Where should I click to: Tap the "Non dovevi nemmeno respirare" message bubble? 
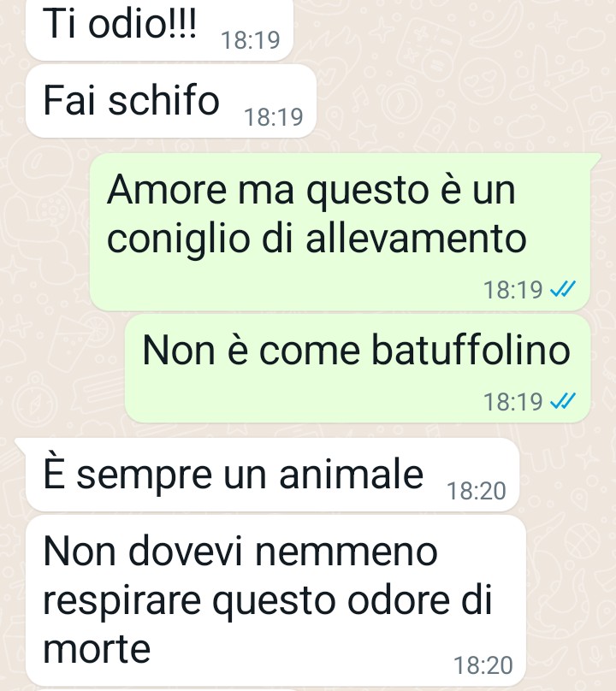click(x=276, y=600)
